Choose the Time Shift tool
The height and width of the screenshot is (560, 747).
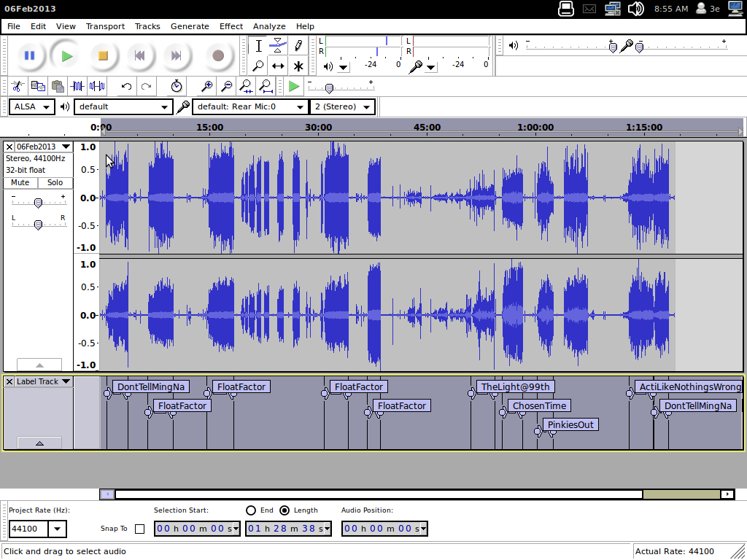tap(278, 66)
